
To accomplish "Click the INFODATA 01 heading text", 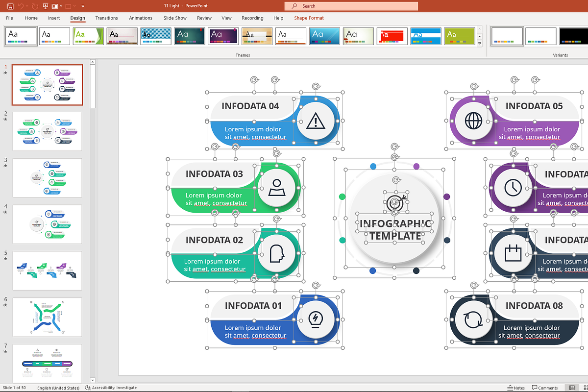I will coord(253,305).
